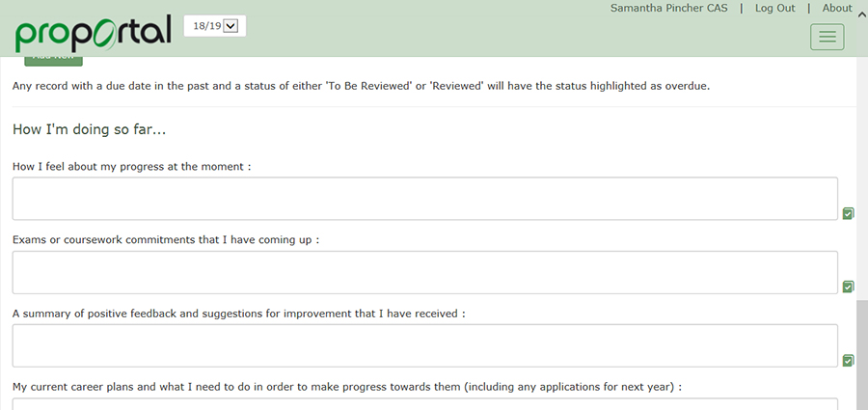Click the ProPortal logo
868x410 pixels.
pos(93,32)
